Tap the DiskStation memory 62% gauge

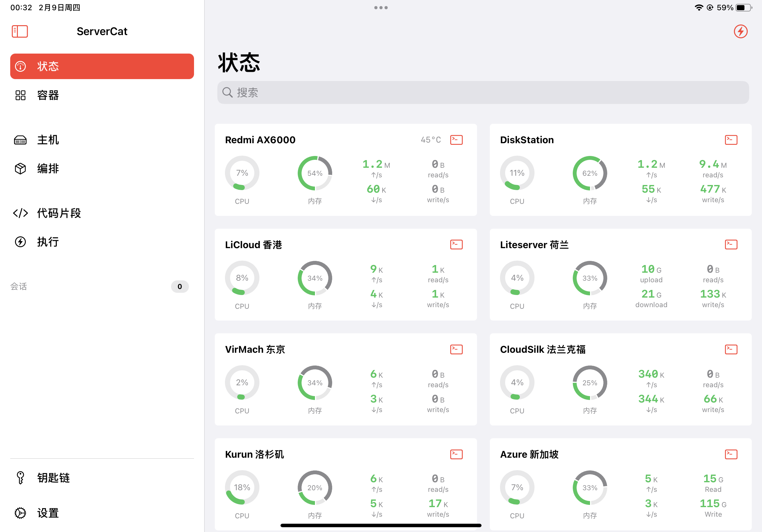589,173
